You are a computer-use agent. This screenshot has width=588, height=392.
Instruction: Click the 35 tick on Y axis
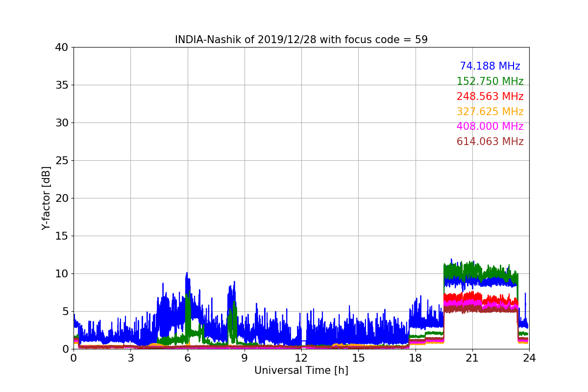[x=62, y=85]
